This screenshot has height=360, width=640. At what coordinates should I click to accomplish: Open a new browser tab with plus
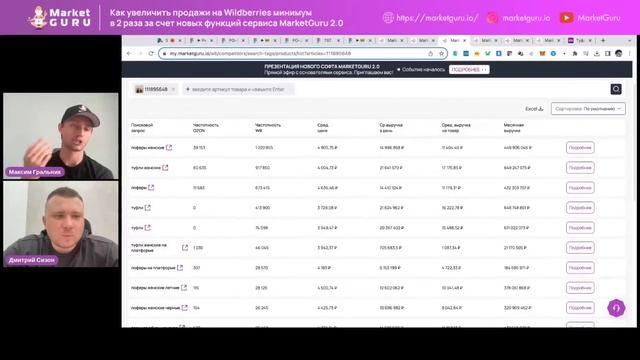point(603,40)
